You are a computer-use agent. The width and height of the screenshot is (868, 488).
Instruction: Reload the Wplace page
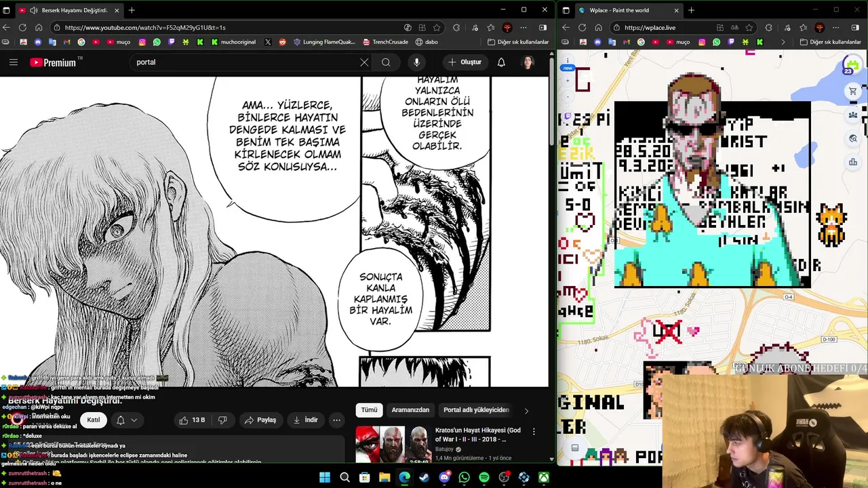[x=582, y=28]
